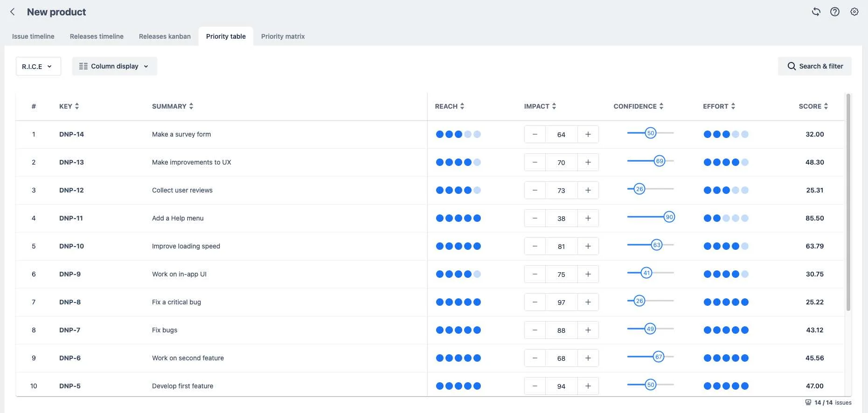Set effort to fifth dot for DNP-10
This screenshot has height=413, width=868.
(745, 246)
